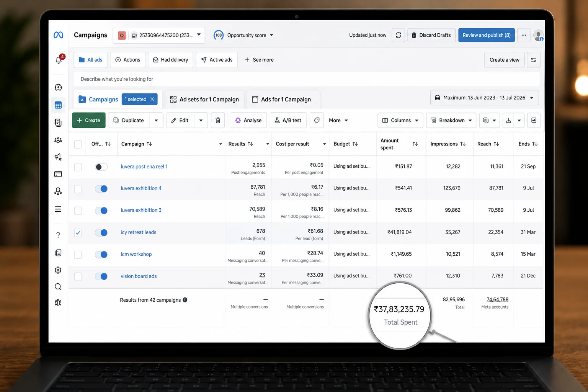The width and height of the screenshot is (588, 392).
Task: Open account overview gauge icon in sidebar
Action: coord(58,87)
